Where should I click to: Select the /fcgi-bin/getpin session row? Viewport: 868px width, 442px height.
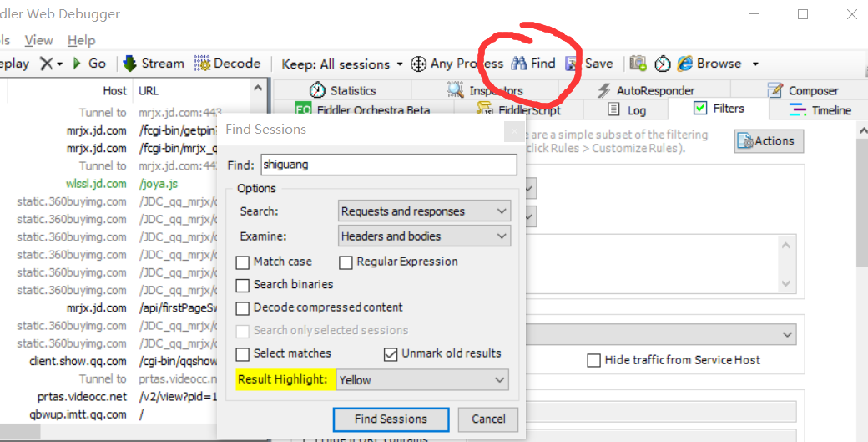pos(108,130)
